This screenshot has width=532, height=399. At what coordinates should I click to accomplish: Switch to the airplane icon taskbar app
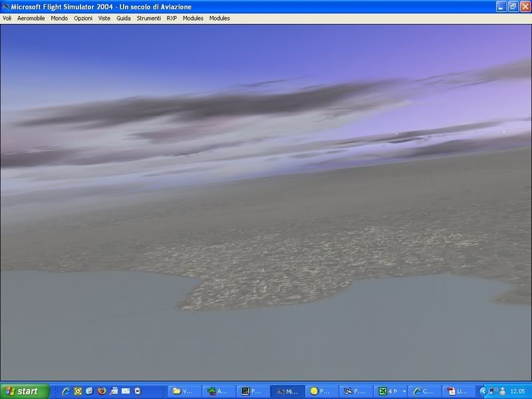click(356, 392)
